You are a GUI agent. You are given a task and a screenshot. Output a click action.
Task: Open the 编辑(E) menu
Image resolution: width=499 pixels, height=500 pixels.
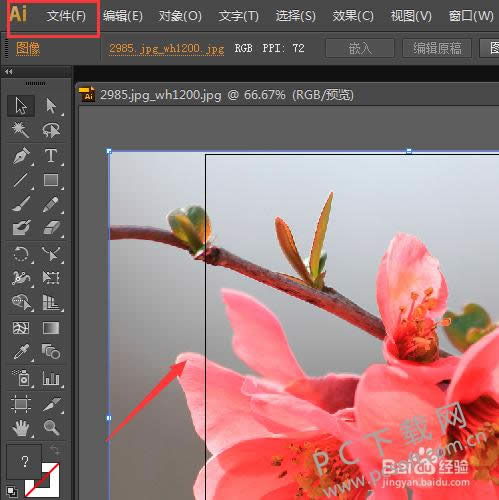[123, 16]
